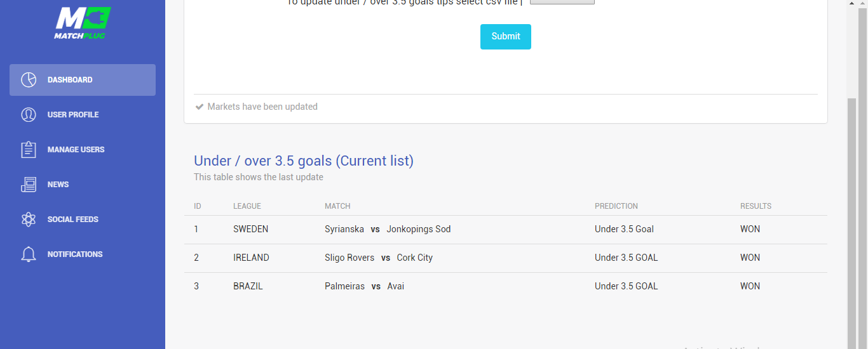Click the Social Feeds atom icon
Screen dimensions: 868x349
(29, 220)
